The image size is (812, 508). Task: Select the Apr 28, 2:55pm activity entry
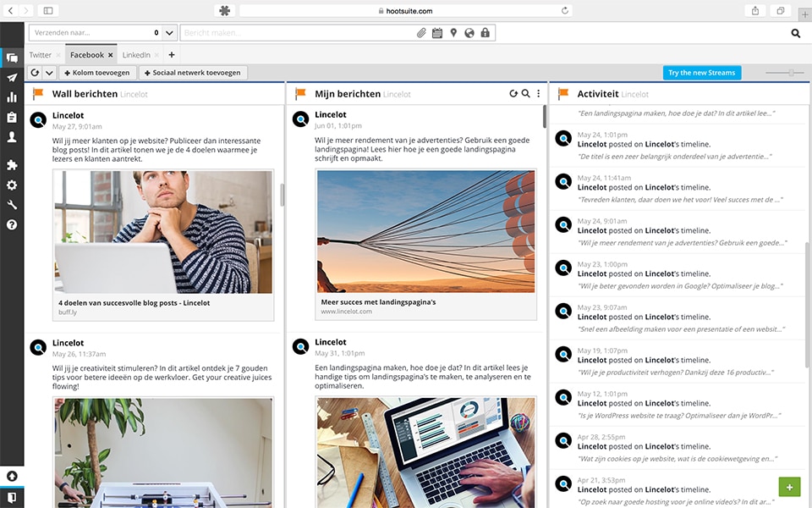click(x=678, y=447)
